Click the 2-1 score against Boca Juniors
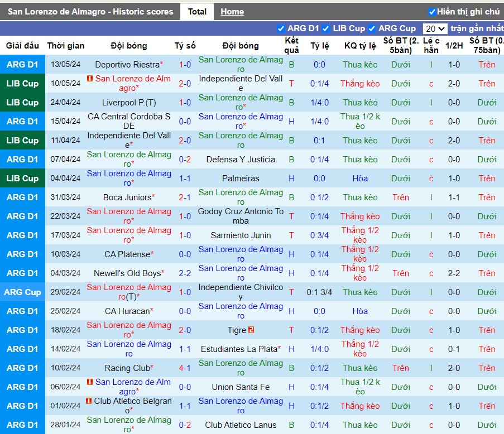Screen dimensions: 504x434 (185, 197)
